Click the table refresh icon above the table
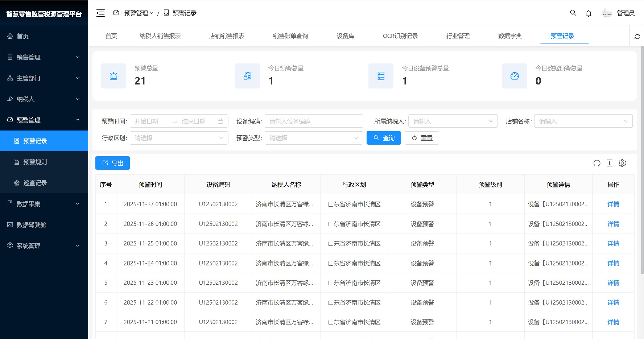Image resolution: width=644 pixels, height=339 pixels. (596, 163)
